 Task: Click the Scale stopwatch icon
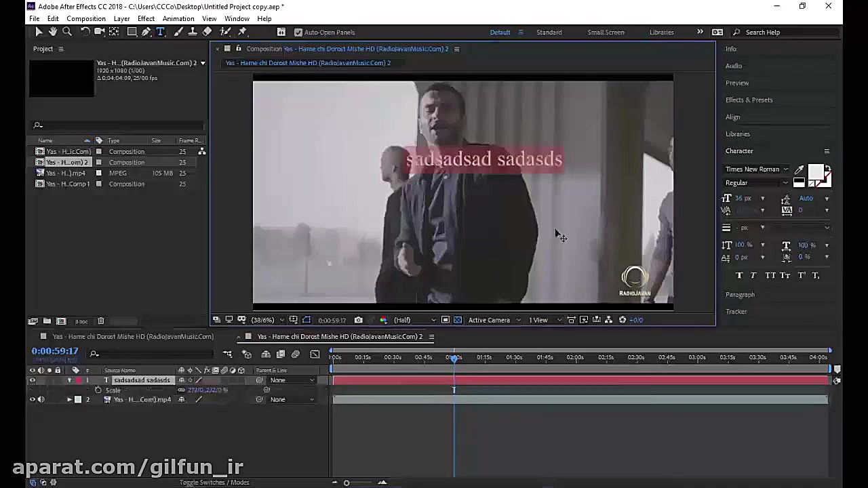coord(98,390)
